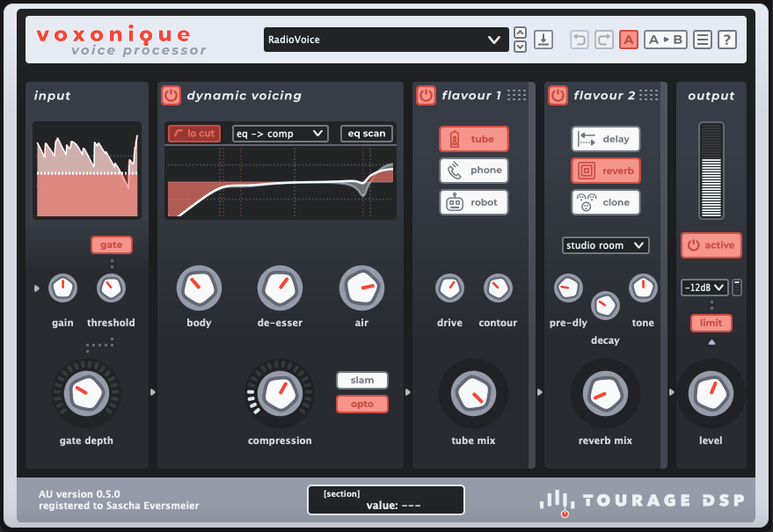Click the flavour 1 drag handle dots
This screenshot has height=532, width=773.
(x=516, y=95)
